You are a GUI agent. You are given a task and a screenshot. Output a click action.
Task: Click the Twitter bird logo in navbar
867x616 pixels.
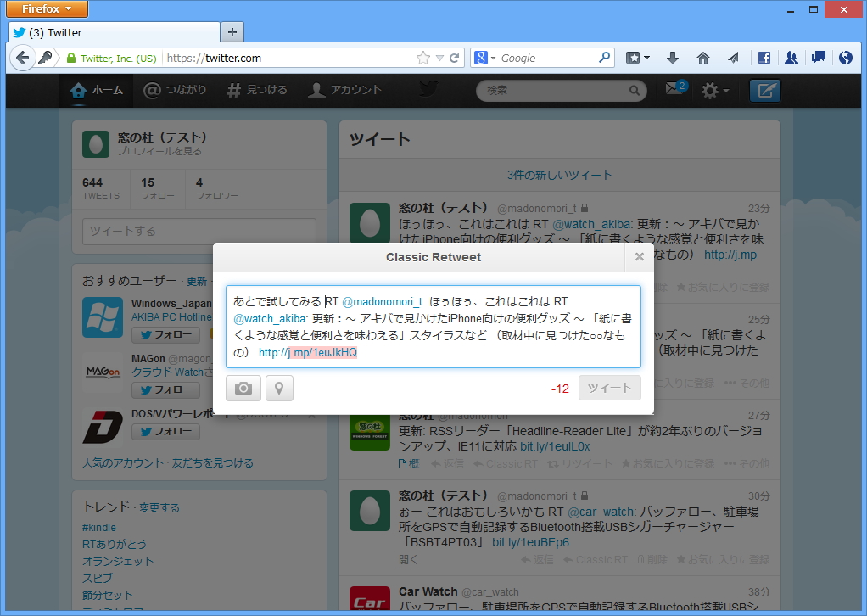pyautogui.click(x=428, y=90)
